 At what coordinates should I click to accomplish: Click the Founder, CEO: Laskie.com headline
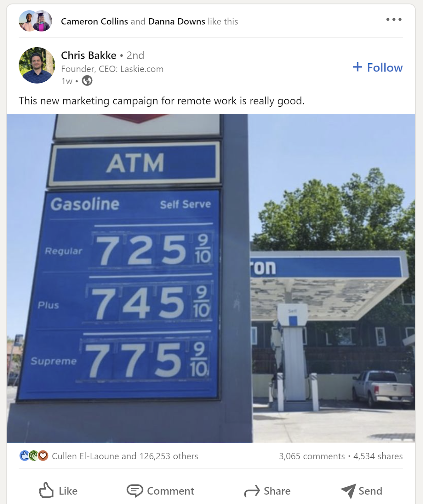[112, 69]
